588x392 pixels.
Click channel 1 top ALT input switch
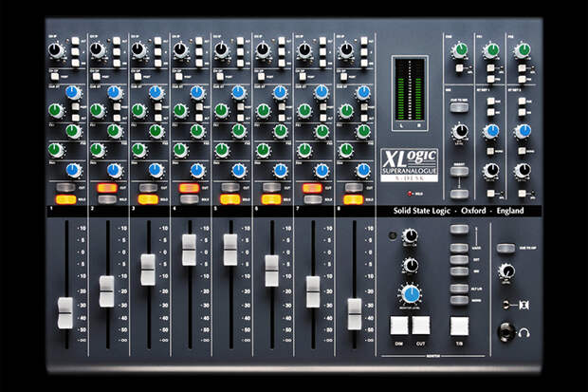(76, 41)
